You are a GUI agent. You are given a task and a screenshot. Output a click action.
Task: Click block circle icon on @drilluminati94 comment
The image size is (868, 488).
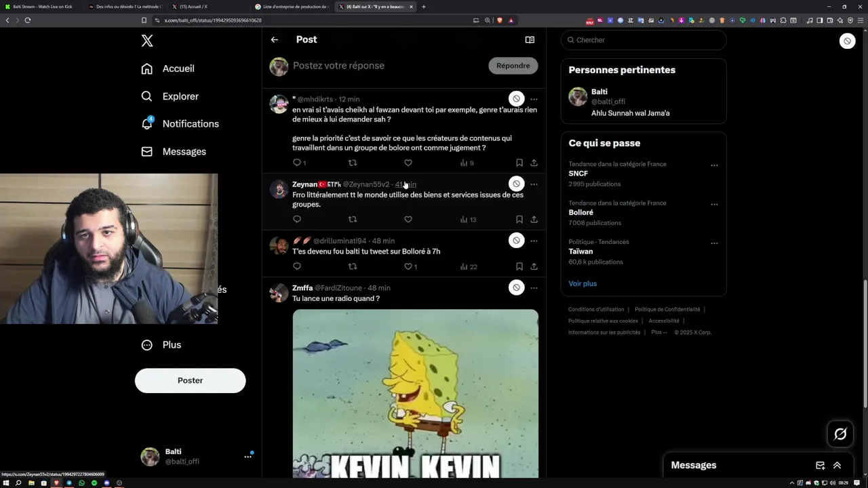(x=516, y=240)
